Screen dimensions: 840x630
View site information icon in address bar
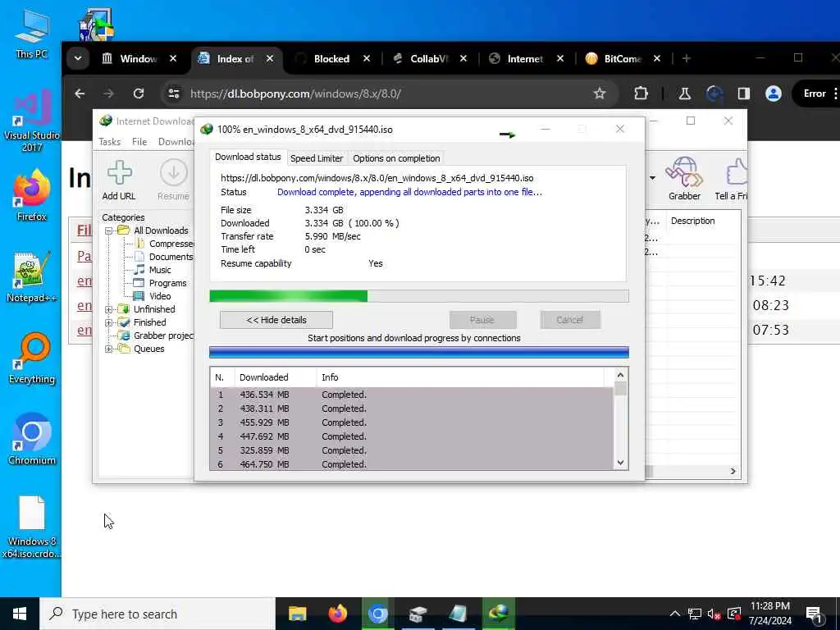[x=174, y=94]
